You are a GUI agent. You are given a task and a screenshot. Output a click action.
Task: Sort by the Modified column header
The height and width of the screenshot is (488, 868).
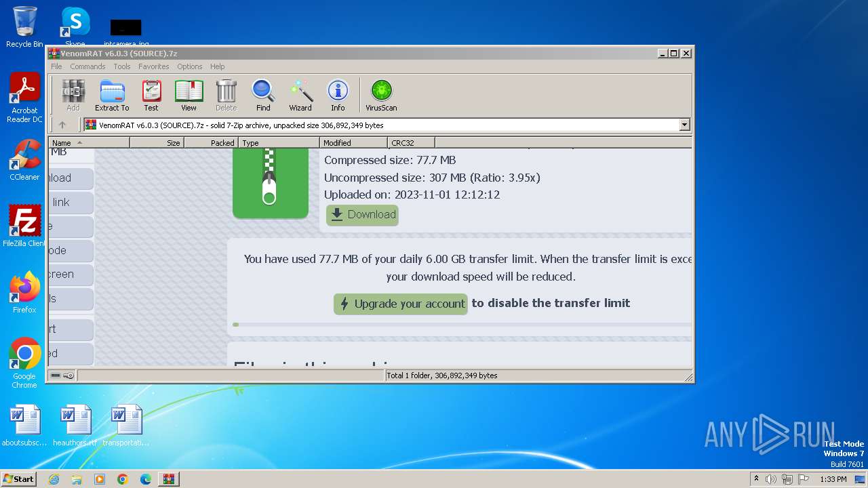coord(353,142)
